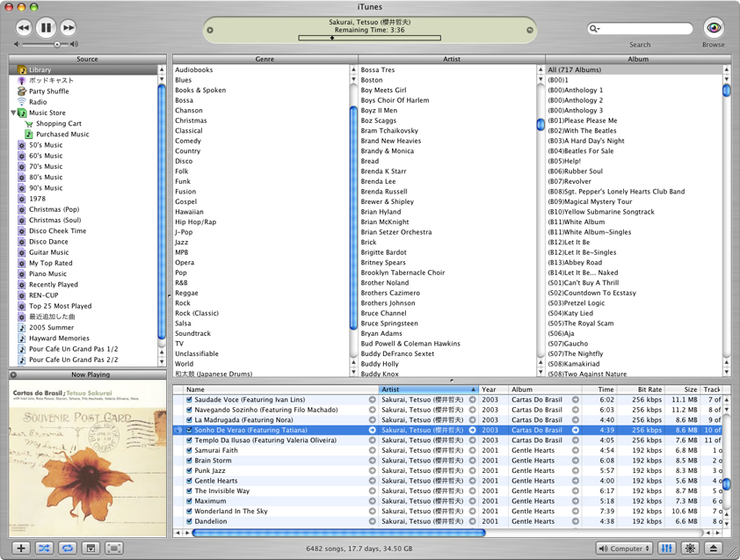Click the left arrow in the song display
Image resolution: width=740 pixels, height=560 pixels.
[210, 30]
